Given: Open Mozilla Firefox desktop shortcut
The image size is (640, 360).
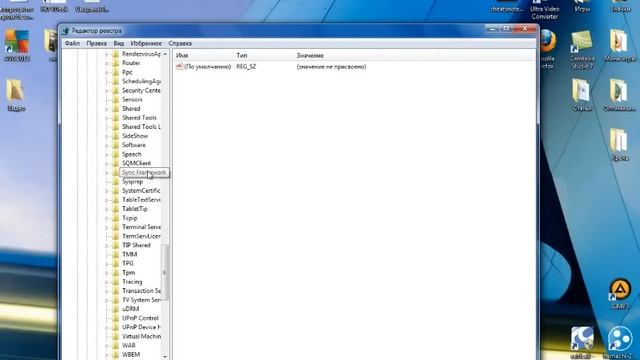Looking at the screenshot, I should tap(548, 49).
